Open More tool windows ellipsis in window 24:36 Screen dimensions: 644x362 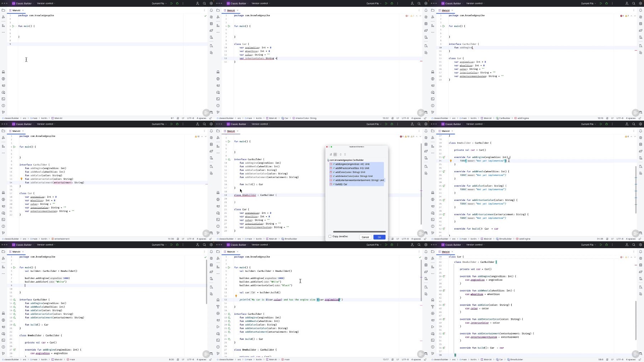click(x=433, y=153)
